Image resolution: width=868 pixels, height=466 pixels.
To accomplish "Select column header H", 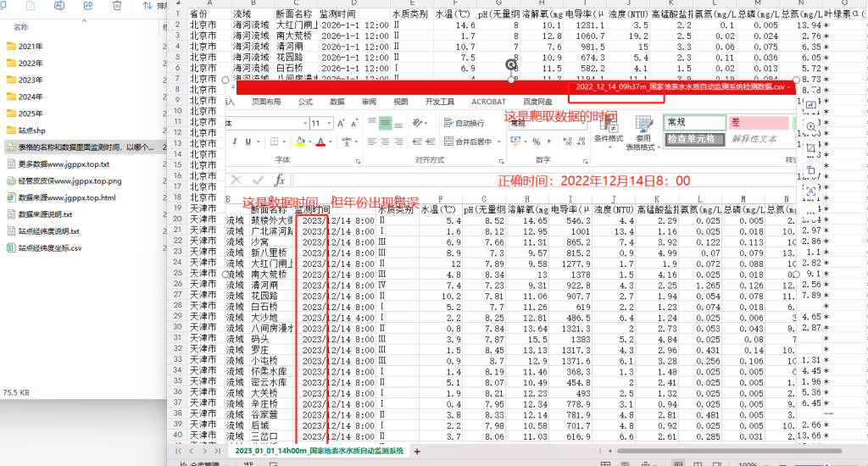I will [542, 3].
